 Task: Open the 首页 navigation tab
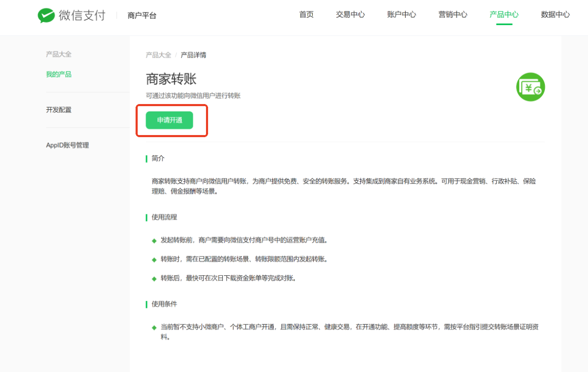click(306, 15)
